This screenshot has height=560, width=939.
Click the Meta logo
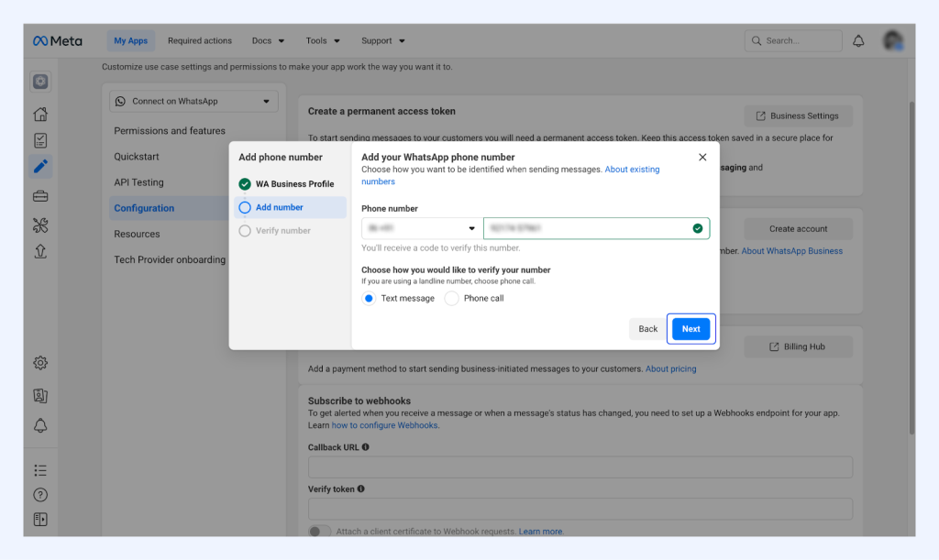58,40
